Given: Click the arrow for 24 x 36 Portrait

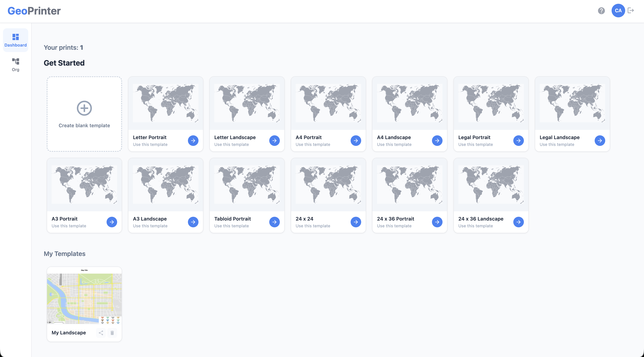Looking at the screenshot, I should click(x=437, y=222).
